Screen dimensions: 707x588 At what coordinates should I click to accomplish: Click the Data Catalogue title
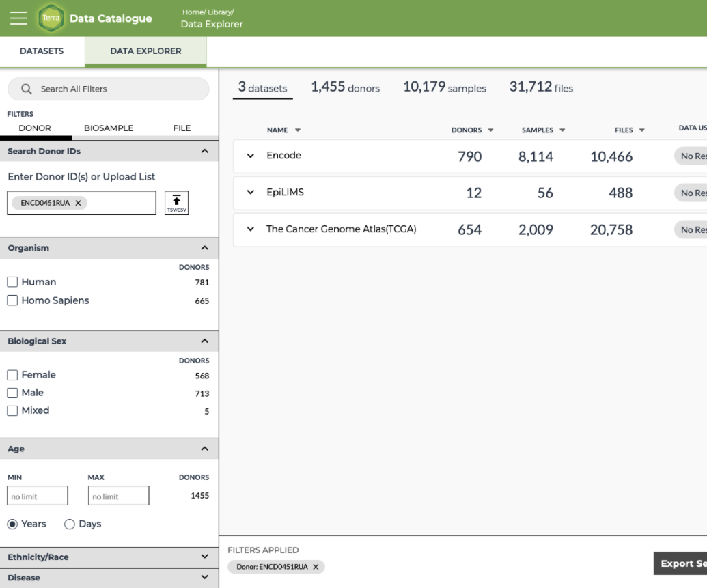pos(111,18)
